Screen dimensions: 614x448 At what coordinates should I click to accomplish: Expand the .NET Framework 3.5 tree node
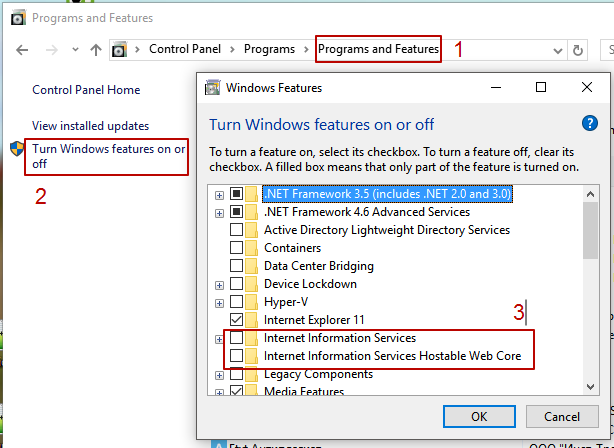click(x=219, y=194)
